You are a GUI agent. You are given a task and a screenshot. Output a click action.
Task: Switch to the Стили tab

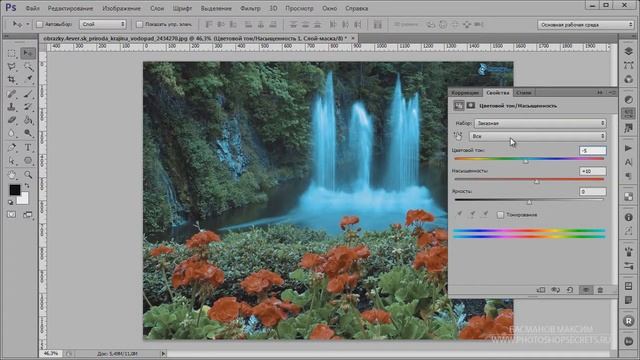tap(524, 93)
